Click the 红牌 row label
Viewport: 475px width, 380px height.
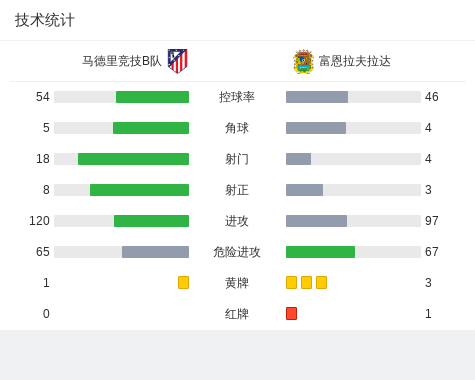click(237, 314)
